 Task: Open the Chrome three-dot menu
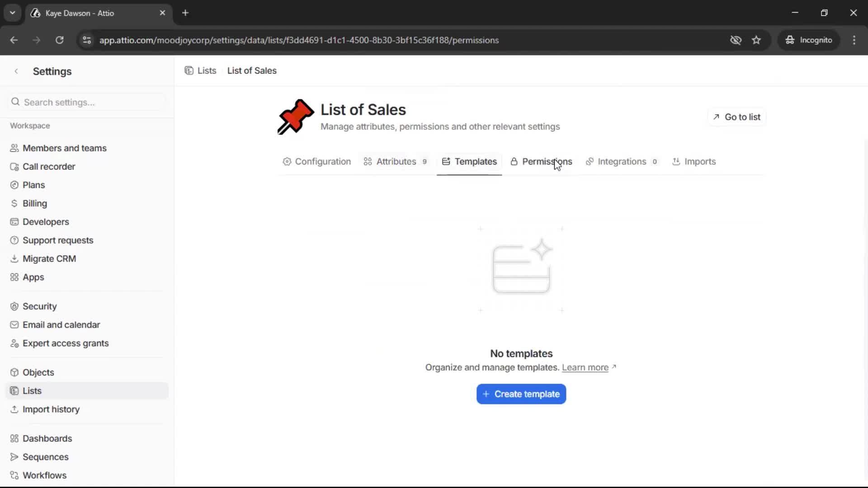coord(854,40)
